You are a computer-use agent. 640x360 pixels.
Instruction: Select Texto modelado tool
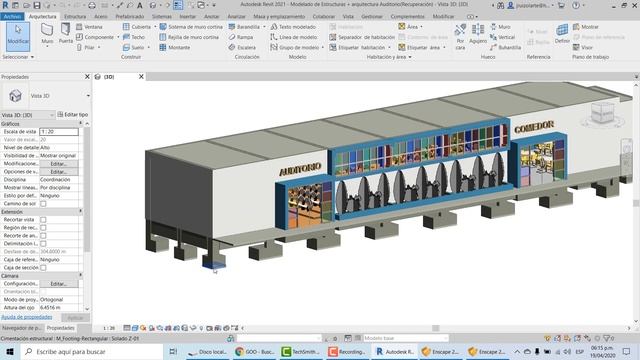(x=293, y=27)
